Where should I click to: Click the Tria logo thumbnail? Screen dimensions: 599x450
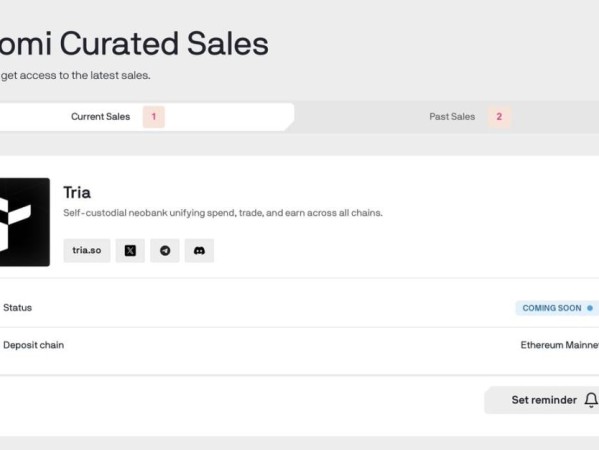tap(24, 222)
